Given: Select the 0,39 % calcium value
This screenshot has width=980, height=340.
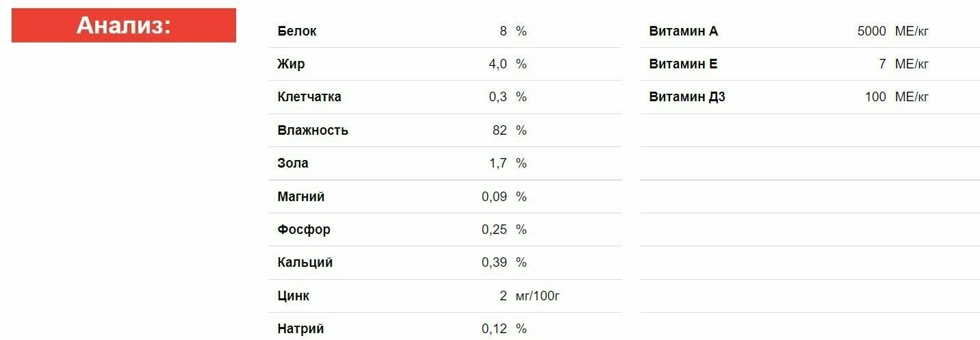Looking at the screenshot, I should [504, 263].
